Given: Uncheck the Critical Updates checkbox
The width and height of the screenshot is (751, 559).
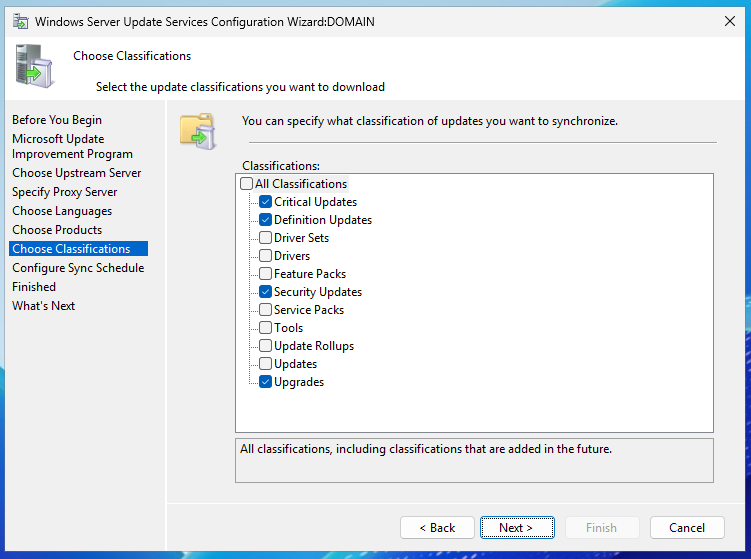Looking at the screenshot, I should pos(265,202).
